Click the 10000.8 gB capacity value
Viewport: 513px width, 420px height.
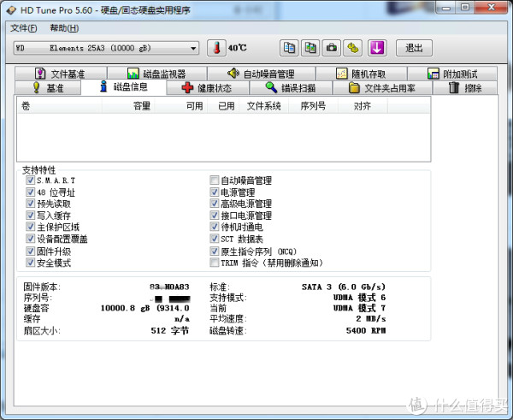pyautogui.click(x=145, y=308)
